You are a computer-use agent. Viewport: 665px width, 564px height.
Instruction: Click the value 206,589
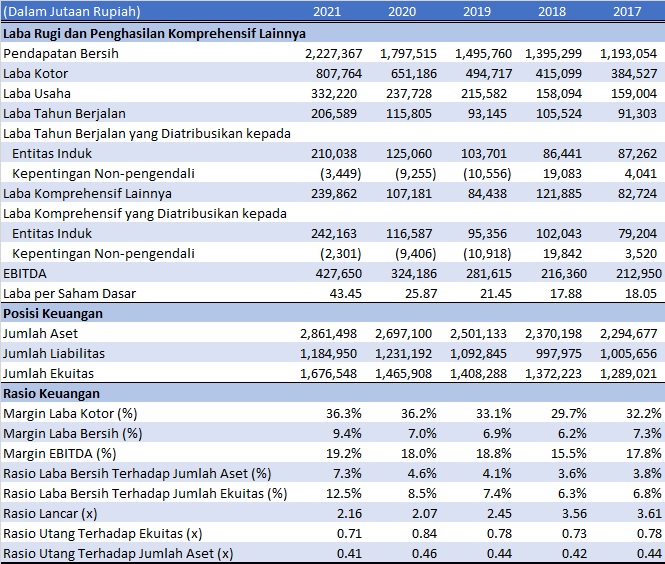(334, 113)
